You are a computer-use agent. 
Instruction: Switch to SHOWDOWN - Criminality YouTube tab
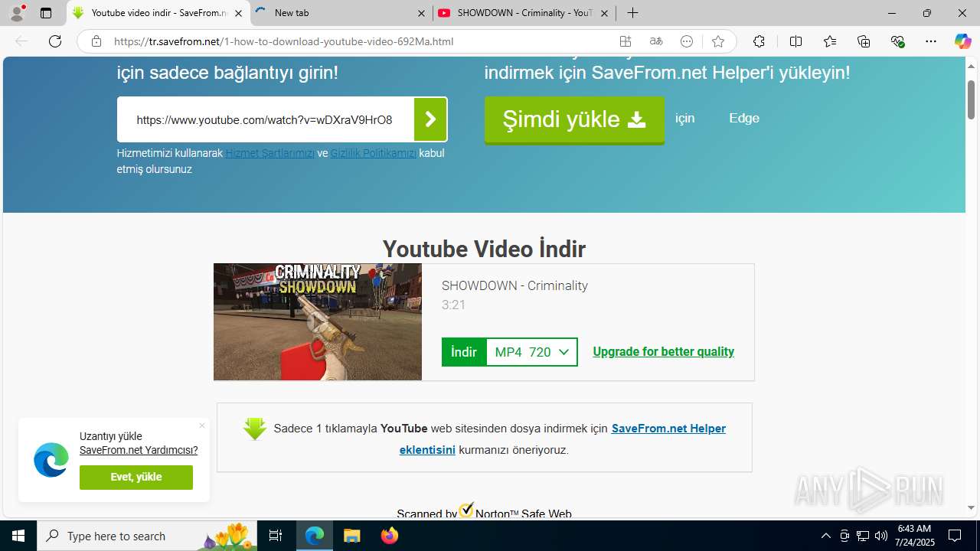coord(524,13)
